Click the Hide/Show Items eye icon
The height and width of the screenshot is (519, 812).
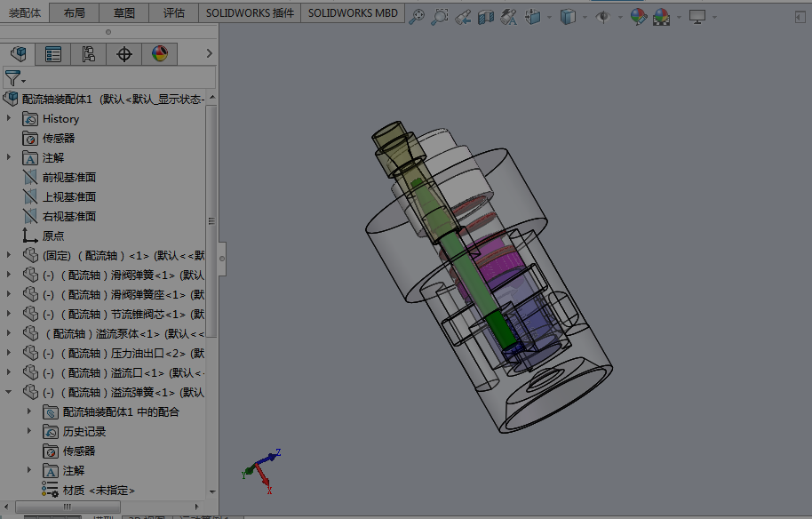tap(603, 17)
